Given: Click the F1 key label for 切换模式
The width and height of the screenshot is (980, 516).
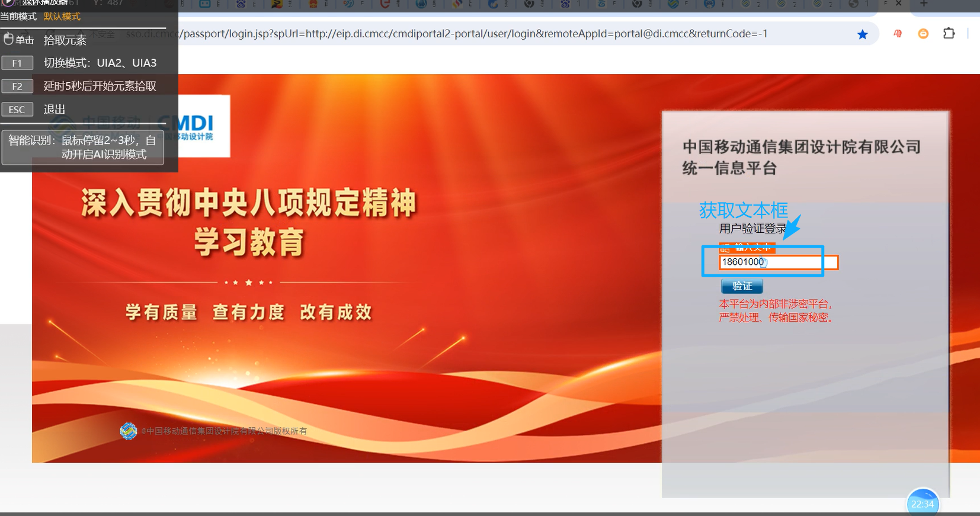Looking at the screenshot, I should tap(17, 63).
